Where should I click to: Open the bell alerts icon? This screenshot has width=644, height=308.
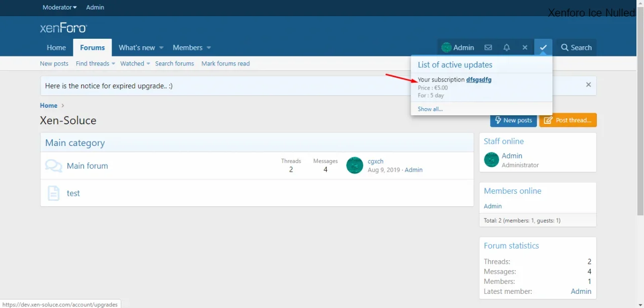(x=507, y=47)
